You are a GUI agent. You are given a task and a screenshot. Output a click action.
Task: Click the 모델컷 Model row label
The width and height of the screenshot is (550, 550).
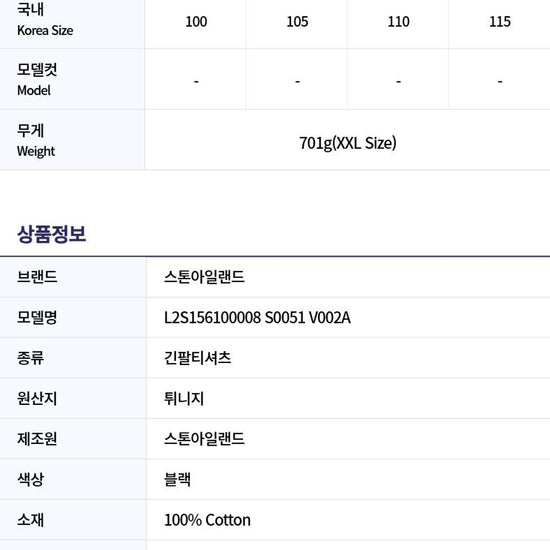point(37,80)
